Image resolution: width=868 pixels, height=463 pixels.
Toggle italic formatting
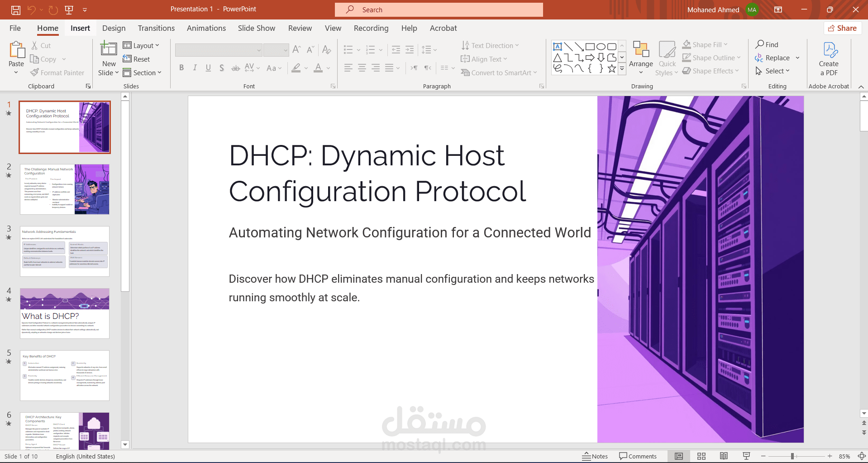click(x=195, y=68)
